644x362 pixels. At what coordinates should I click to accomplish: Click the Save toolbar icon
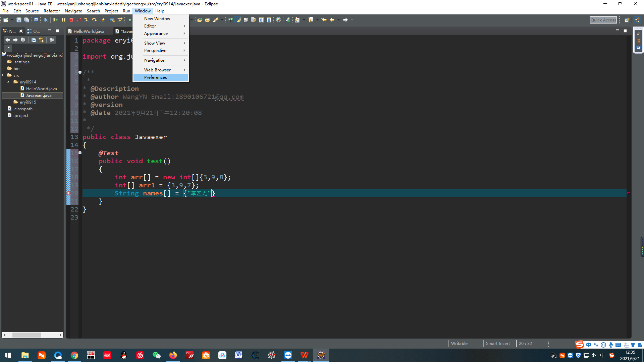tap(19, 20)
